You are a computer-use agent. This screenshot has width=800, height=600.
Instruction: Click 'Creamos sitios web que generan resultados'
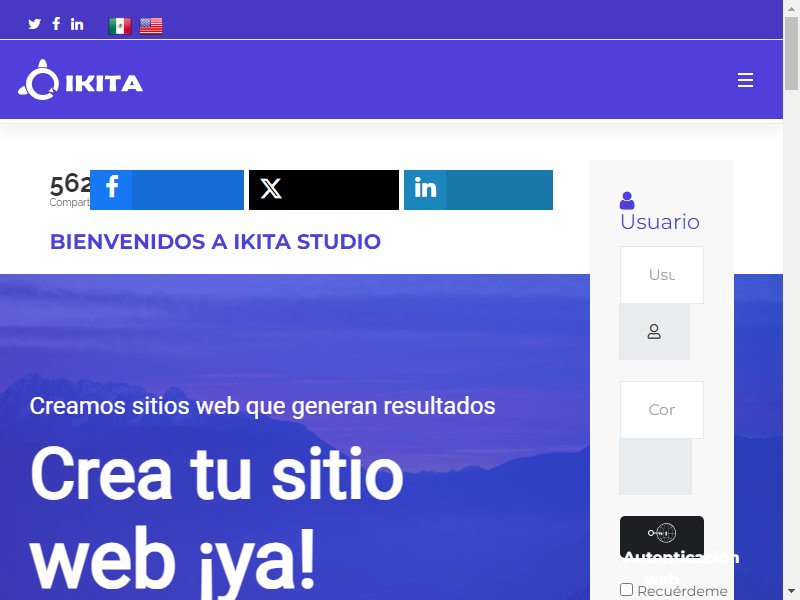click(262, 406)
